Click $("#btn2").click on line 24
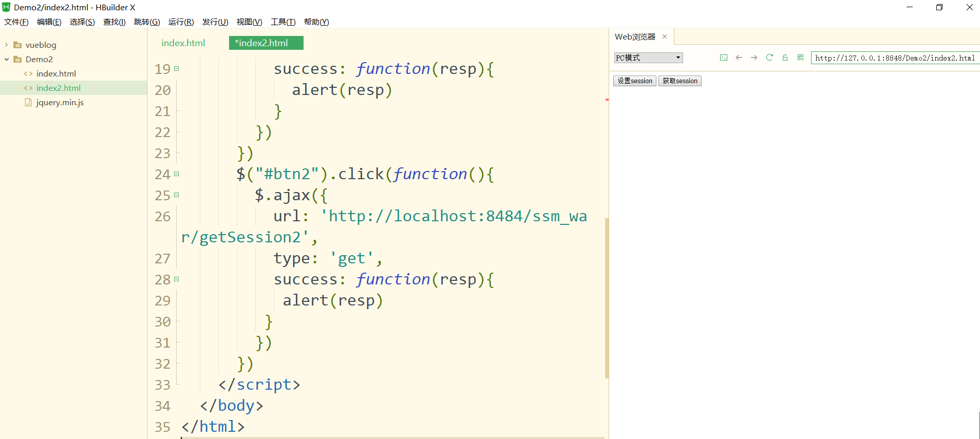This screenshot has width=980, height=439. 310,174
